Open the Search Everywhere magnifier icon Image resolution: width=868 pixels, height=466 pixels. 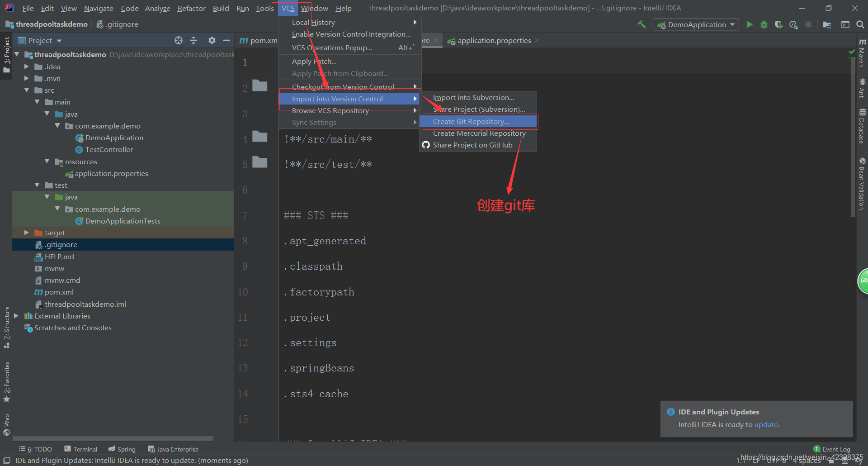pyautogui.click(x=860, y=24)
